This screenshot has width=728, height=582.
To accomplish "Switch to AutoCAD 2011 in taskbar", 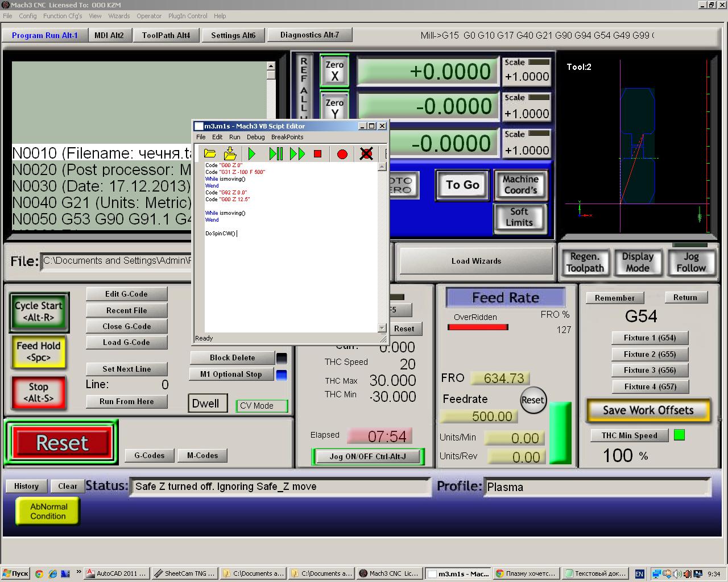I will (x=118, y=573).
